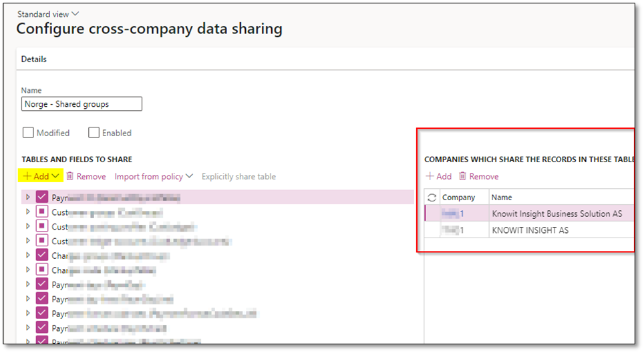
Task: Open the tables Add dropdown chevron
Action: (55, 176)
